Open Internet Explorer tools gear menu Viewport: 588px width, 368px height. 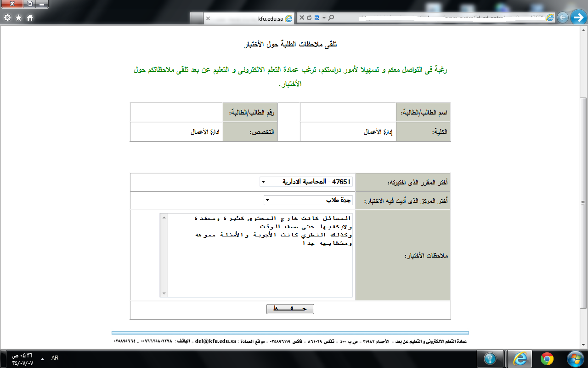click(x=7, y=18)
